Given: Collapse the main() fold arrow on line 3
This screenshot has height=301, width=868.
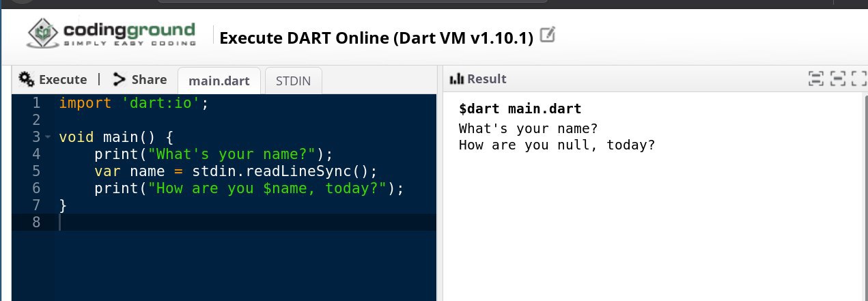Looking at the screenshot, I should tap(48, 137).
